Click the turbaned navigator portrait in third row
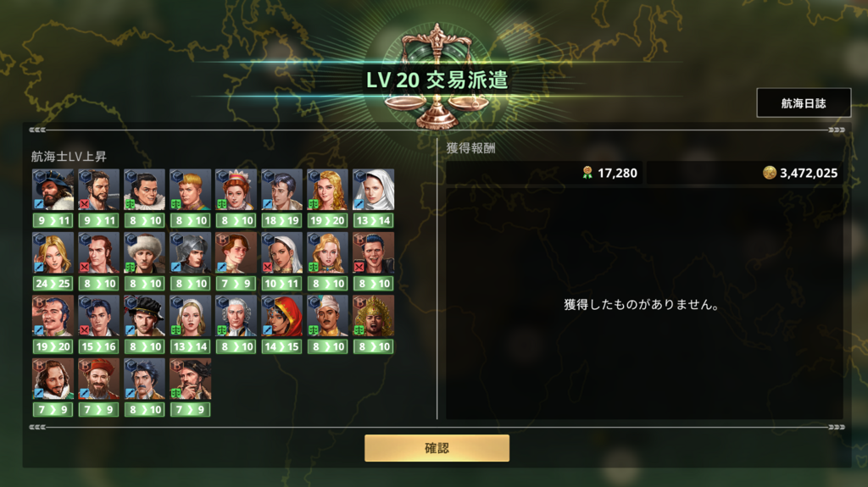This screenshot has width=868, height=487. click(x=327, y=316)
